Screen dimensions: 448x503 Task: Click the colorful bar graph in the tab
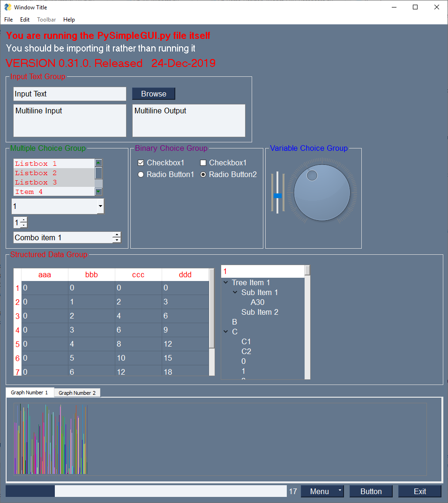tap(51, 439)
